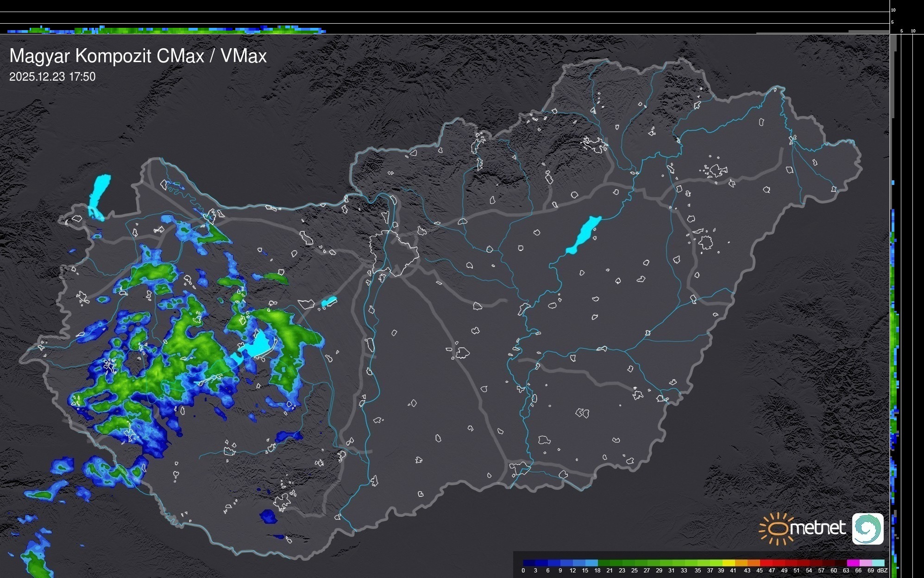Click the Magyar Kompozit CMax / VMax title
Image resolution: width=924 pixels, height=578 pixels.
pos(138,56)
